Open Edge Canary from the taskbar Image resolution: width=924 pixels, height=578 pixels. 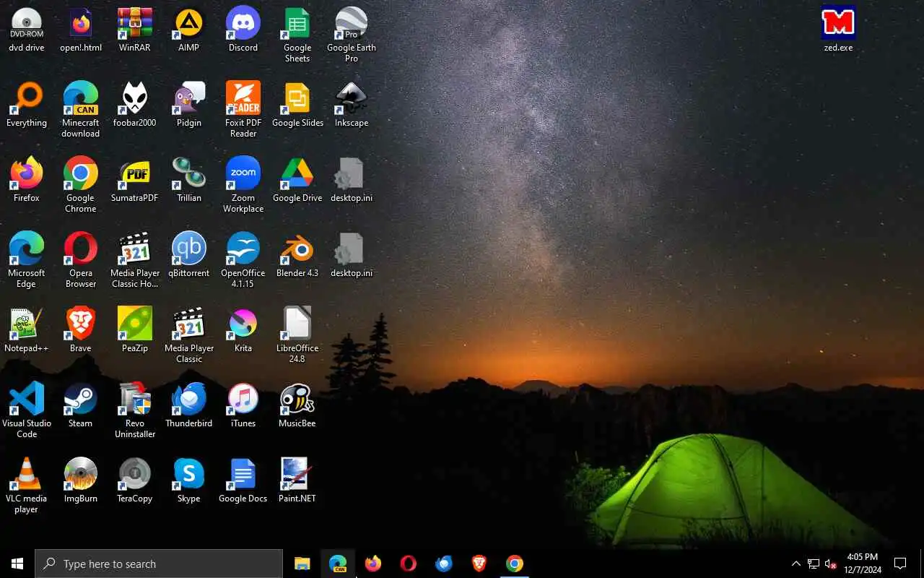(338, 564)
